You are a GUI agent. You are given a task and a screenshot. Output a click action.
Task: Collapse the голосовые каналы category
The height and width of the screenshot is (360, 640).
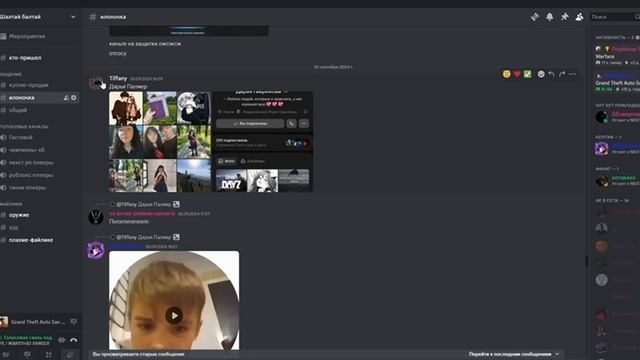tap(24, 127)
